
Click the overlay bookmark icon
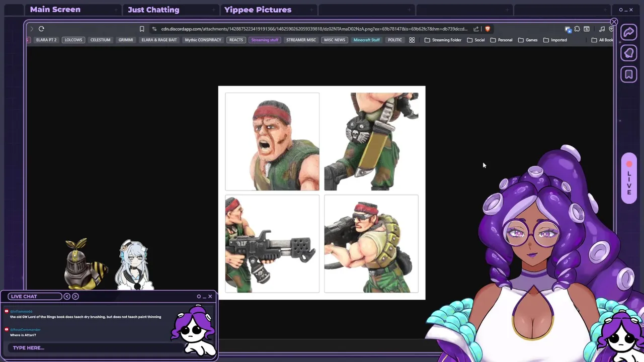pos(629,74)
